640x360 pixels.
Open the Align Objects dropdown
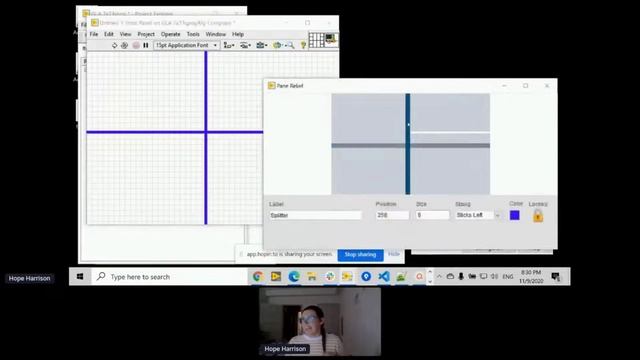click(x=229, y=45)
